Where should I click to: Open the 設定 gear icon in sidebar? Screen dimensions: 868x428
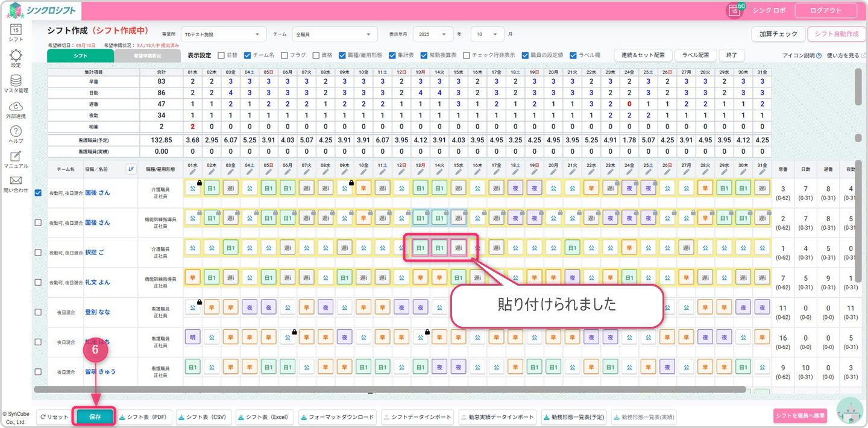(x=16, y=56)
